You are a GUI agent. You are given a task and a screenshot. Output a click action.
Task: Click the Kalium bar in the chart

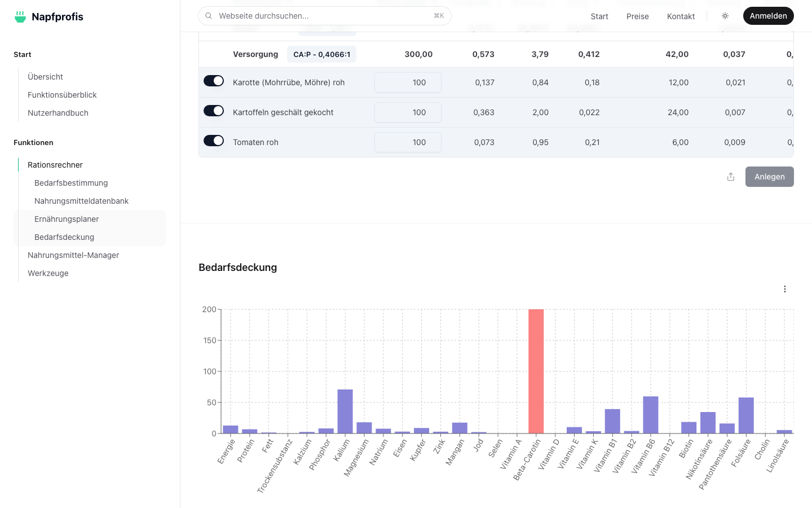(345, 411)
